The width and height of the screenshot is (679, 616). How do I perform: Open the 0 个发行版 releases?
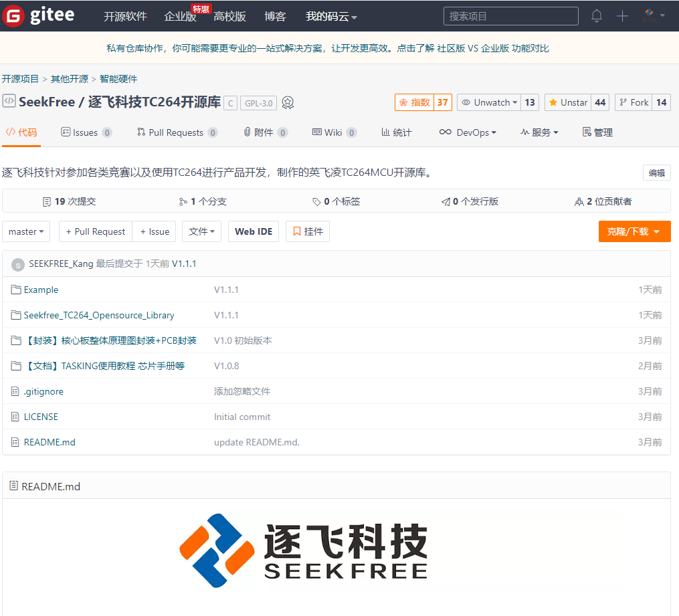(x=470, y=201)
